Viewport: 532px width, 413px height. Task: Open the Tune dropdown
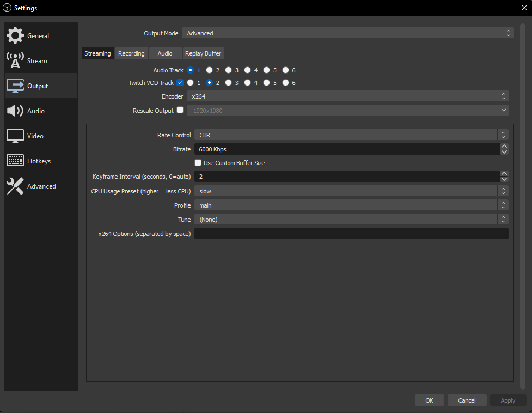pos(351,220)
